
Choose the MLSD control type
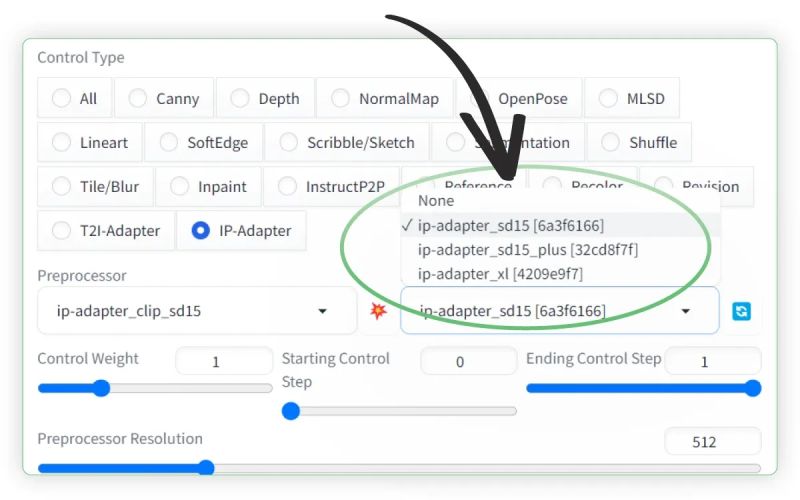(632, 98)
